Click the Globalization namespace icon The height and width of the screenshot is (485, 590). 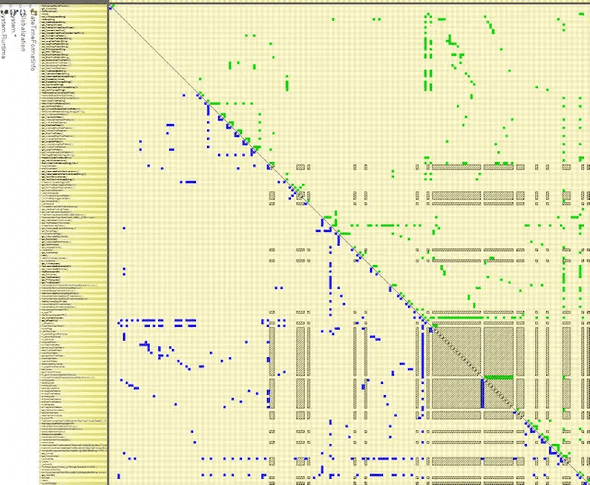(x=23, y=12)
